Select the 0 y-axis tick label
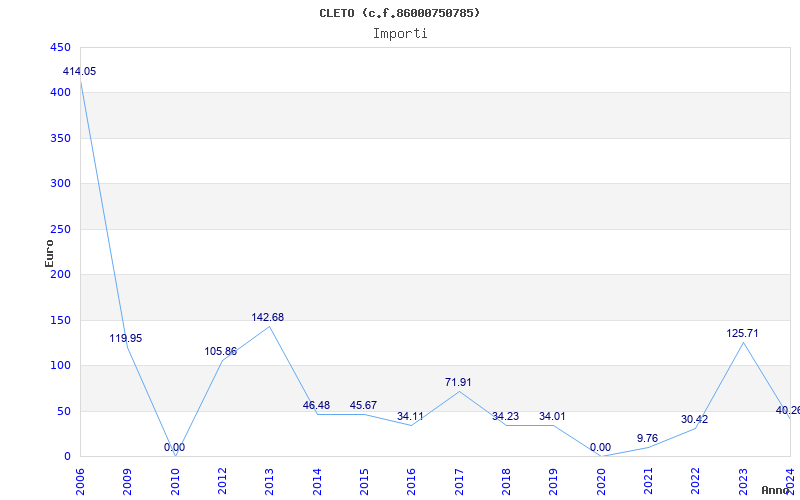The image size is (800, 500). (67, 457)
